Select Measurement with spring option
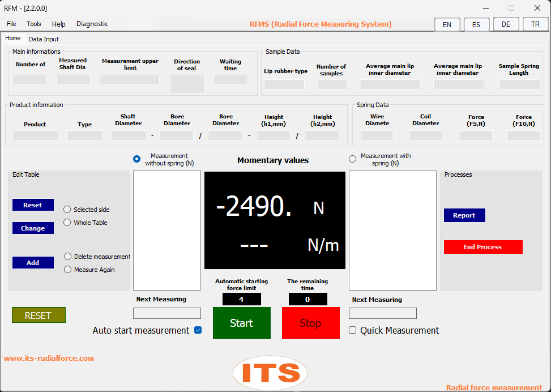The width and height of the screenshot is (551, 392). click(x=353, y=159)
